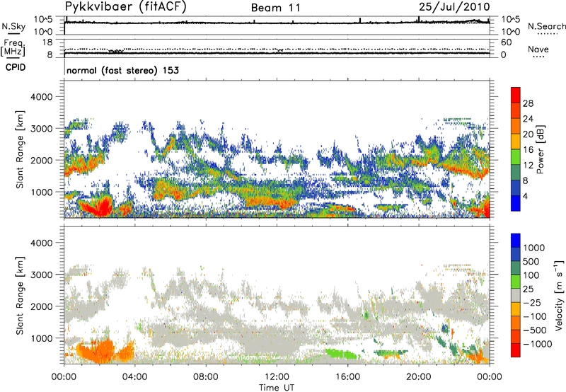Select the 'Power [dB]' colorbar title

[540, 149]
